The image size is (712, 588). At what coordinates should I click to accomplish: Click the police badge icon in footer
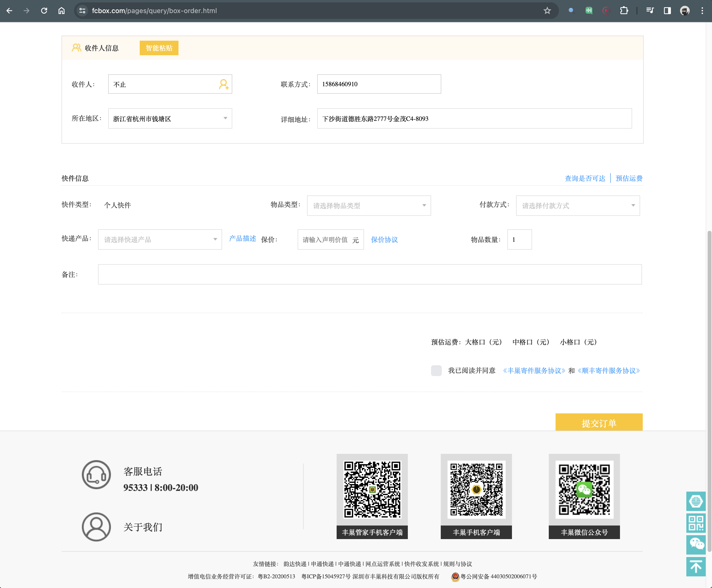(x=455, y=576)
